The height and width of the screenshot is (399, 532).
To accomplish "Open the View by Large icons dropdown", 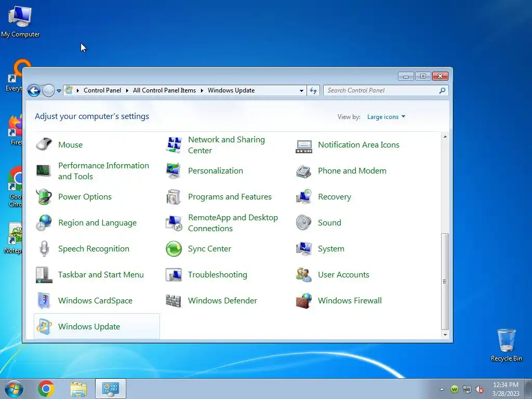I will pyautogui.click(x=386, y=117).
